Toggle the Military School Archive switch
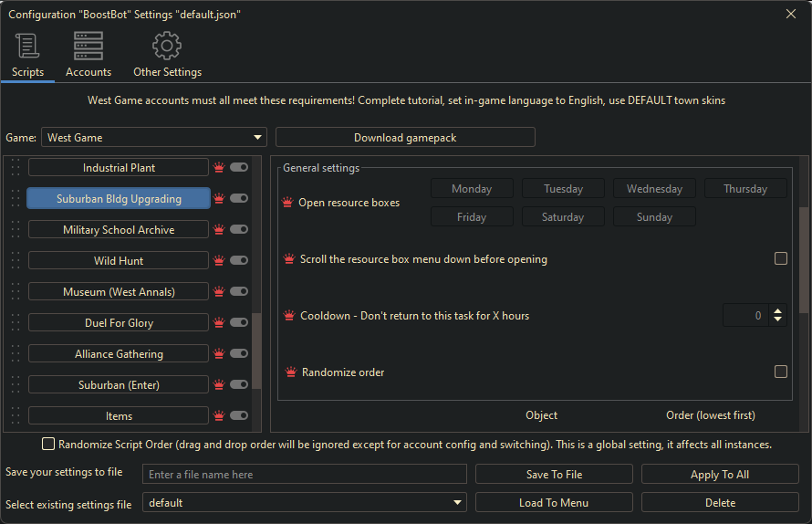The image size is (812, 524). [239, 230]
